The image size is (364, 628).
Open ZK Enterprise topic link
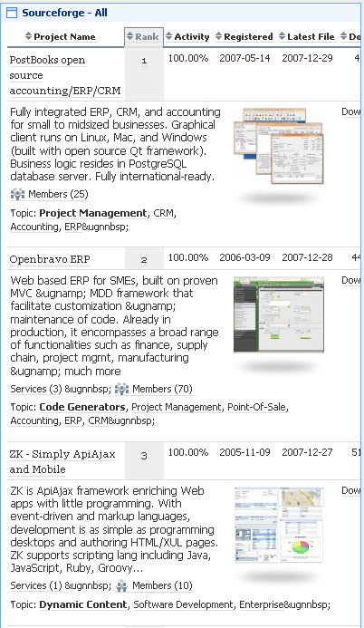[x=262, y=604]
